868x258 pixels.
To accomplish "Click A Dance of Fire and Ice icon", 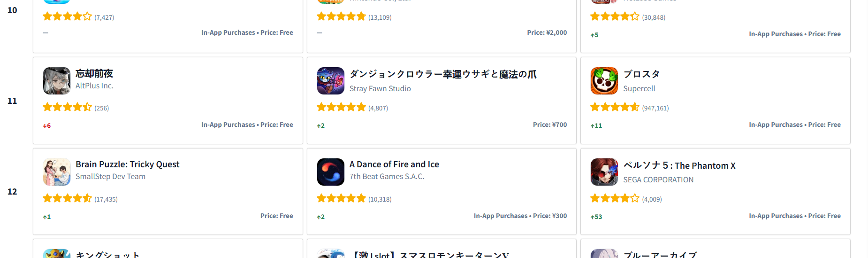I will (x=330, y=172).
